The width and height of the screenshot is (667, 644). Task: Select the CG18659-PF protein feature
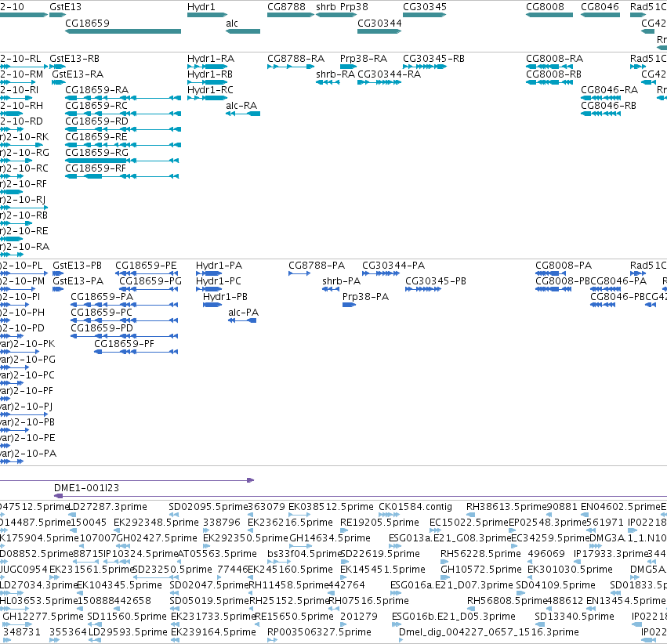pyautogui.click(x=136, y=352)
